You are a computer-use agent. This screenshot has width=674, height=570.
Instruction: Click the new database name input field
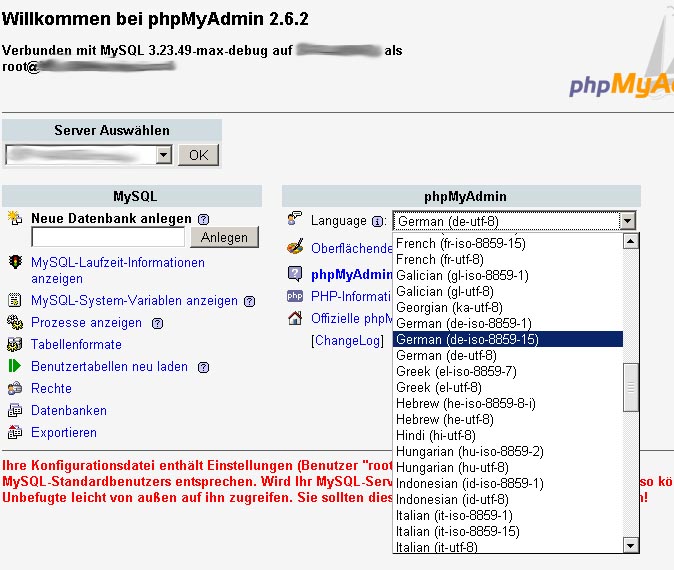108,237
